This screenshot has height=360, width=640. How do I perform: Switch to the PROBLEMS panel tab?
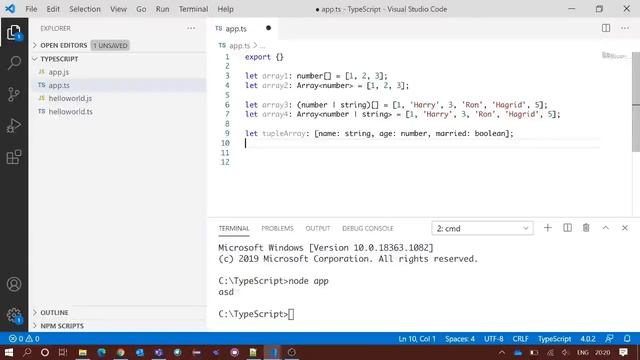277,229
